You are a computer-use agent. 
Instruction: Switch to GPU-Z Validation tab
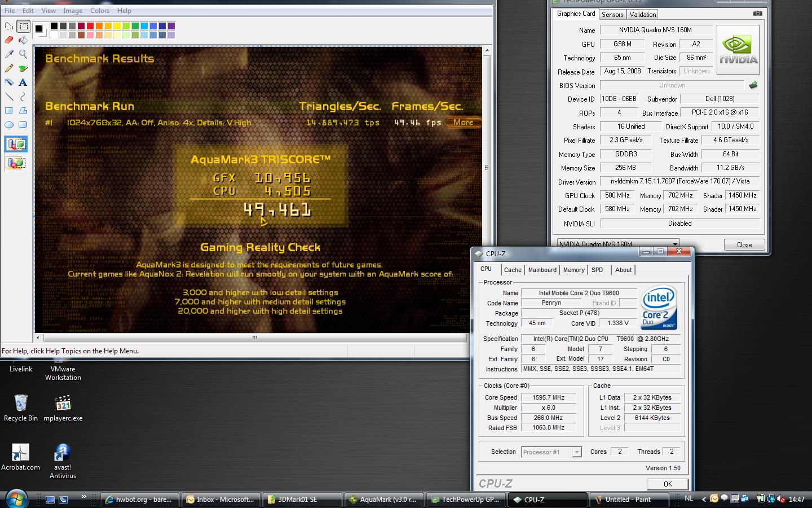coord(642,15)
